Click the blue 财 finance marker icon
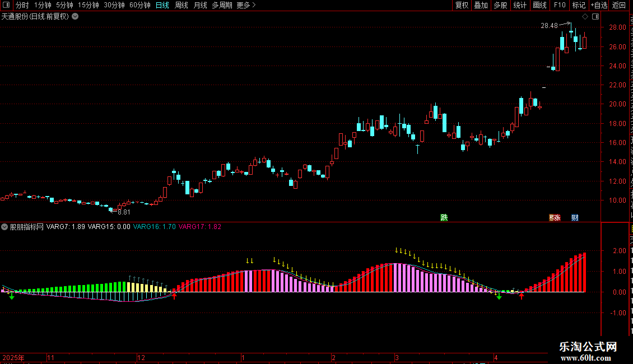 (x=575, y=217)
